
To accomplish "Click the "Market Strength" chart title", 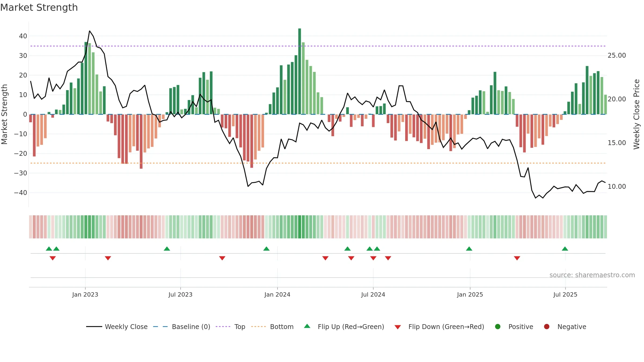I will tap(39, 8).
